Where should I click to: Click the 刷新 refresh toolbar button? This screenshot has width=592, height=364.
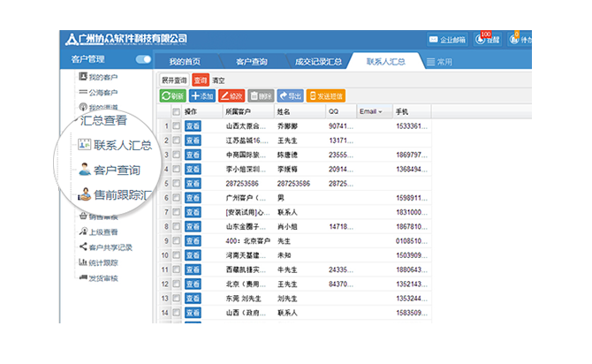point(172,95)
